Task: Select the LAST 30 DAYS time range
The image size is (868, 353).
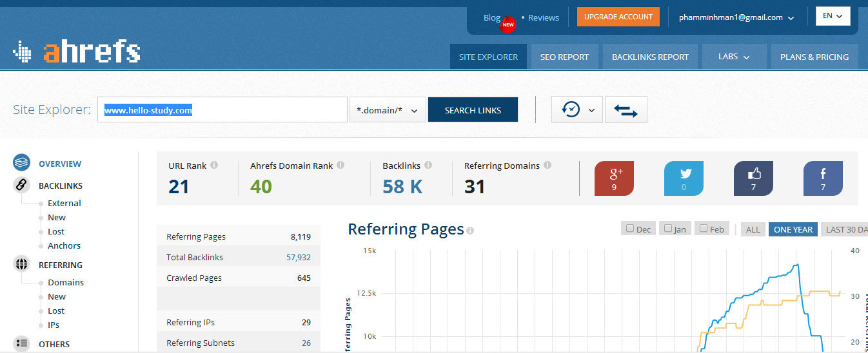Action: [x=845, y=229]
